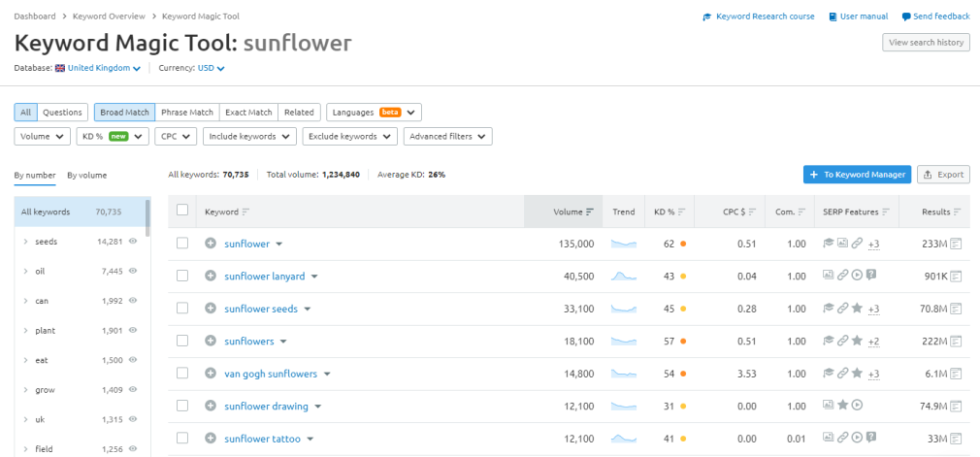Open the Volume filter dropdown

(x=43, y=136)
